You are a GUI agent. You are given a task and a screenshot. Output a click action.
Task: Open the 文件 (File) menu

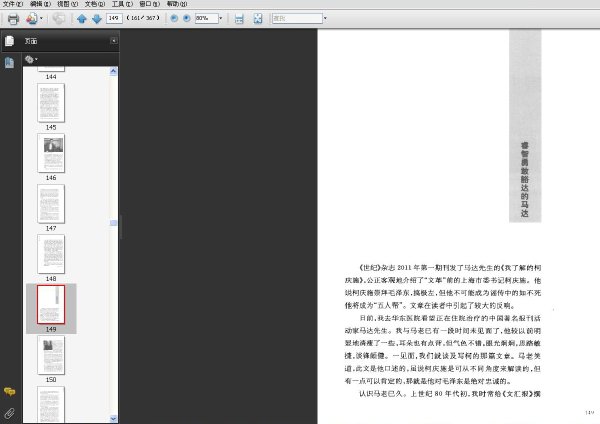[x=13, y=4]
